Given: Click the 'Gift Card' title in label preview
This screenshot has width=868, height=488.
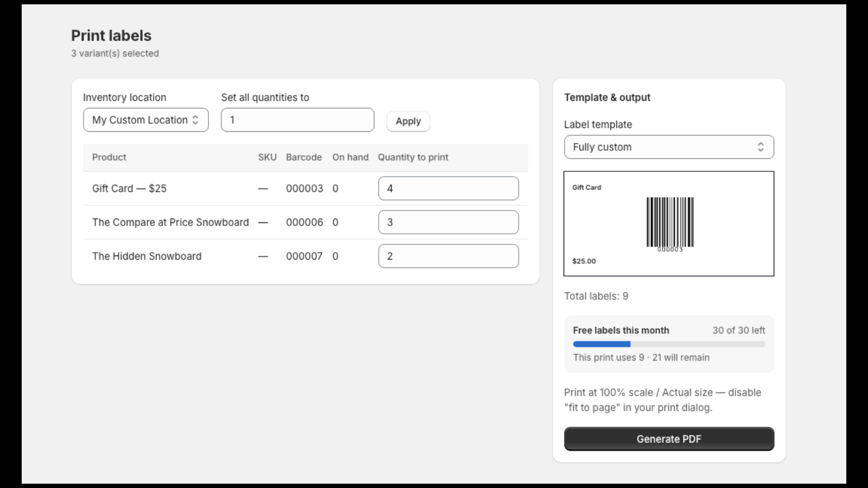Looking at the screenshot, I should pyautogui.click(x=586, y=187).
